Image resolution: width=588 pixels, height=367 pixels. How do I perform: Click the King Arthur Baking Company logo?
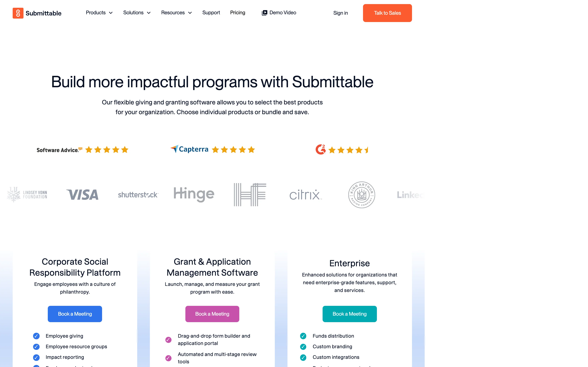[362, 195]
